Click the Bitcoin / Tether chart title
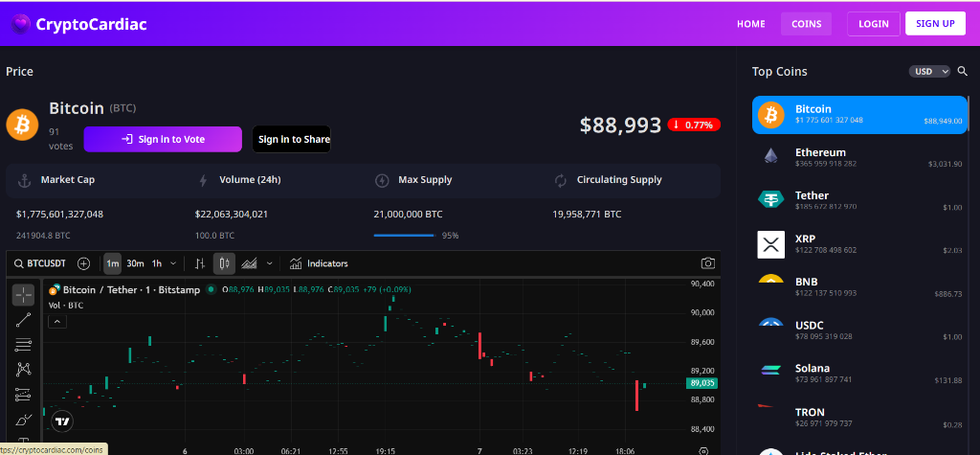 (x=131, y=290)
